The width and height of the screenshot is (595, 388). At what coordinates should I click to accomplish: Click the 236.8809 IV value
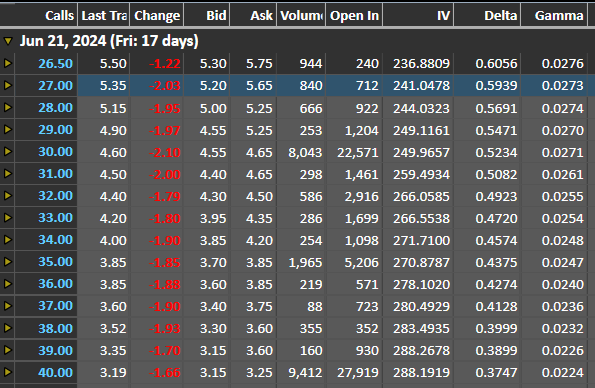421,64
